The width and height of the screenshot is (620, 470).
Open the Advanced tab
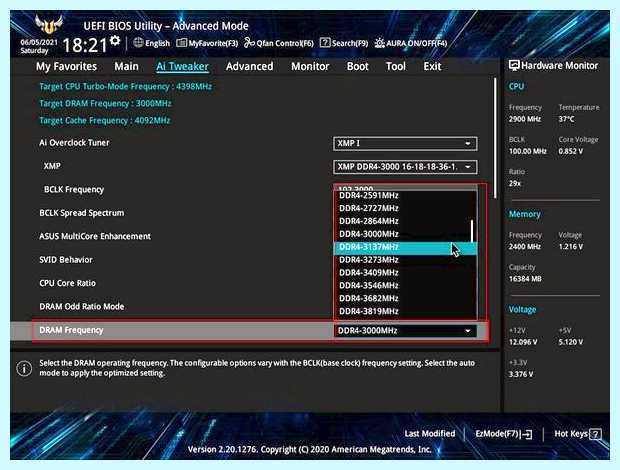250,66
